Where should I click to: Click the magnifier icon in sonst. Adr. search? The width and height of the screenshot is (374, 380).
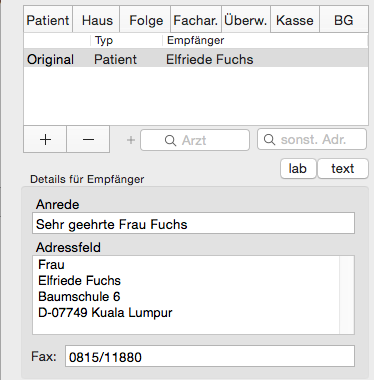coord(269,139)
